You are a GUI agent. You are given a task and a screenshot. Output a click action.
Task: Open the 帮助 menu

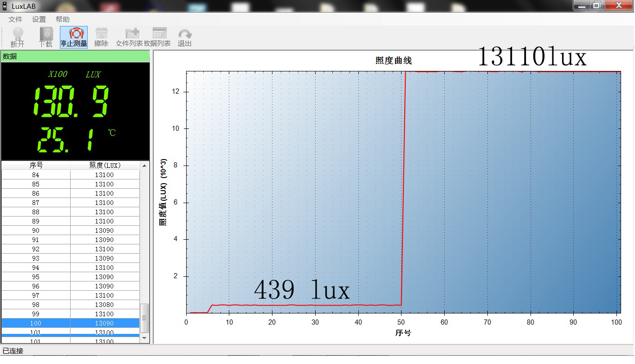click(x=63, y=19)
